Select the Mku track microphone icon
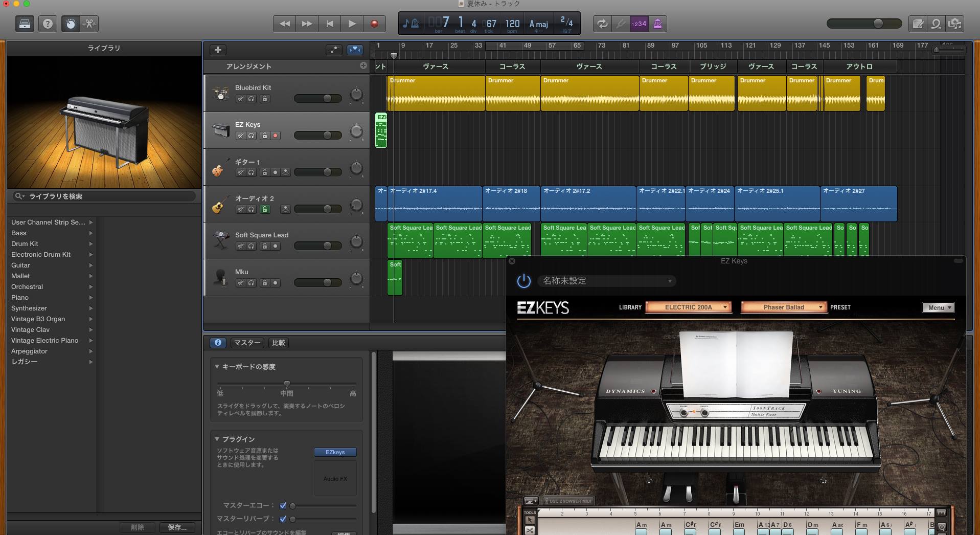Viewport: 980px width, 535px height. 221,278
